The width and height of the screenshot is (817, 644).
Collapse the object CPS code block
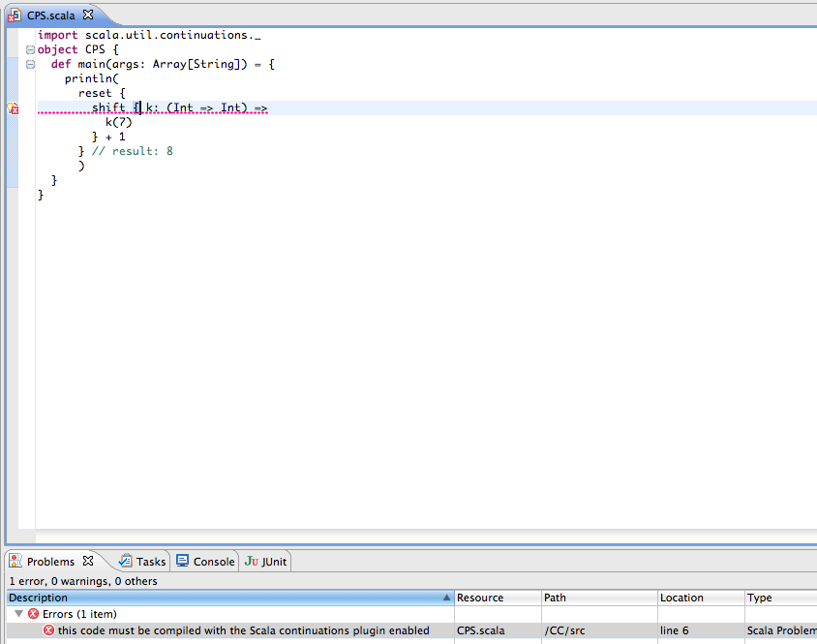[x=30, y=50]
